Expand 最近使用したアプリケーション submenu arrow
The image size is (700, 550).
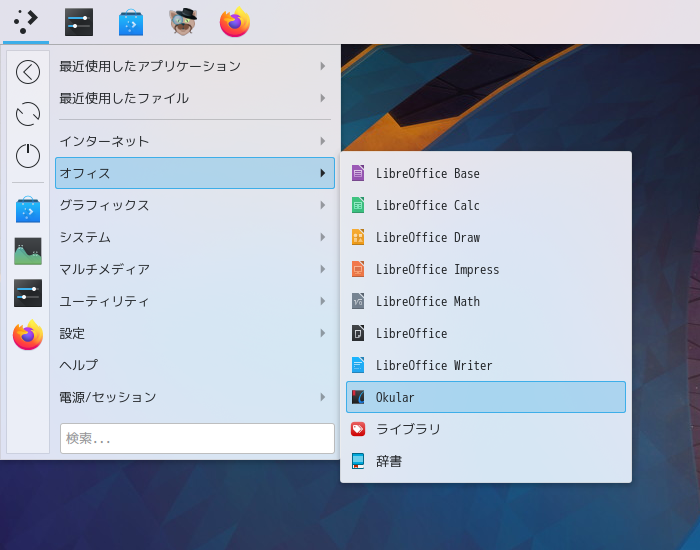click(323, 66)
